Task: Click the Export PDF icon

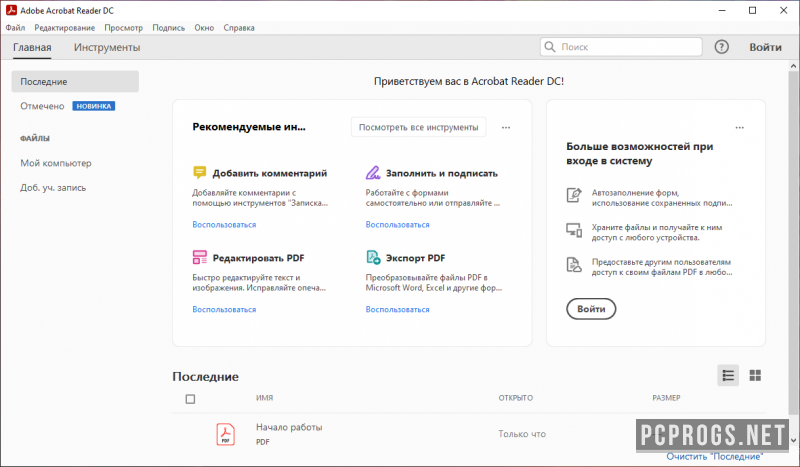Action: pyautogui.click(x=373, y=257)
